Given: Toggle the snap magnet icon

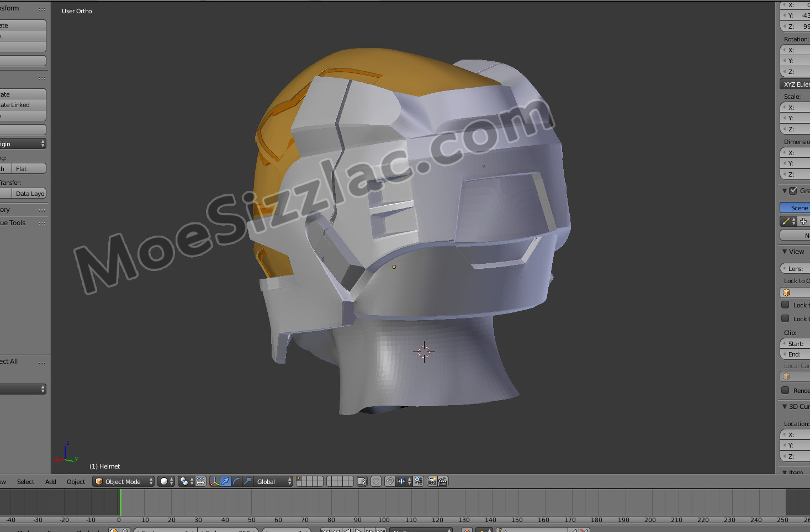Looking at the screenshot, I should tap(390, 481).
